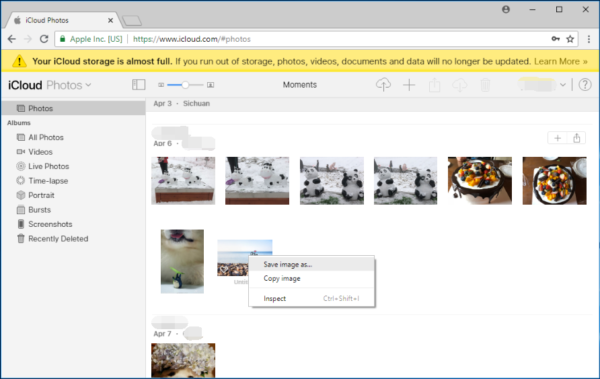Open the help question mark icon
This screenshot has height=379, width=600.
(x=585, y=85)
